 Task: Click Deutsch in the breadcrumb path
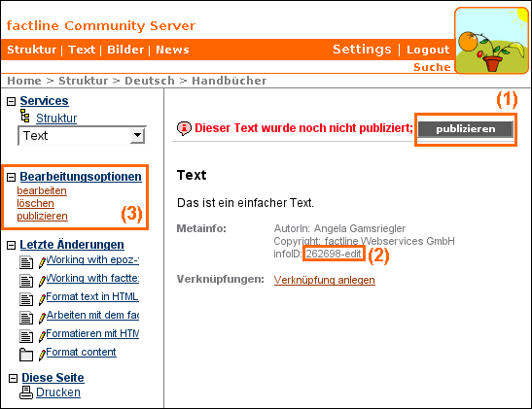(x=150, y=81)
